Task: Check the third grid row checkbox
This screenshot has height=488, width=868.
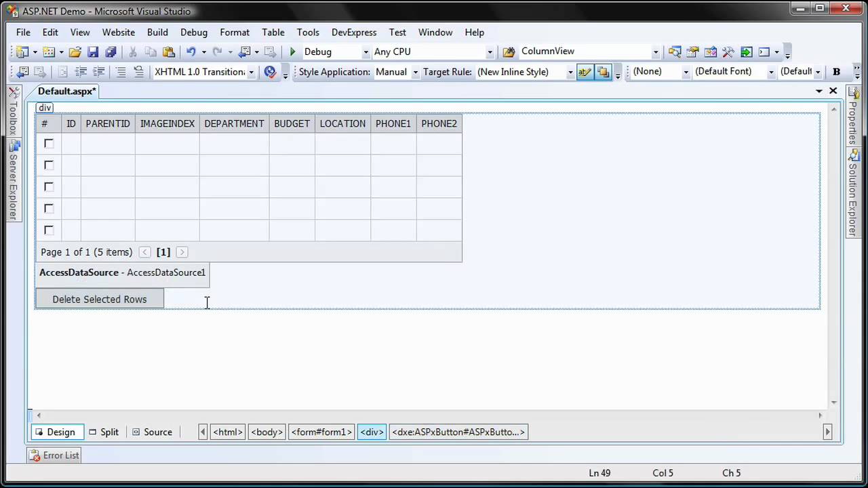Action: click(x=49, y=186)
